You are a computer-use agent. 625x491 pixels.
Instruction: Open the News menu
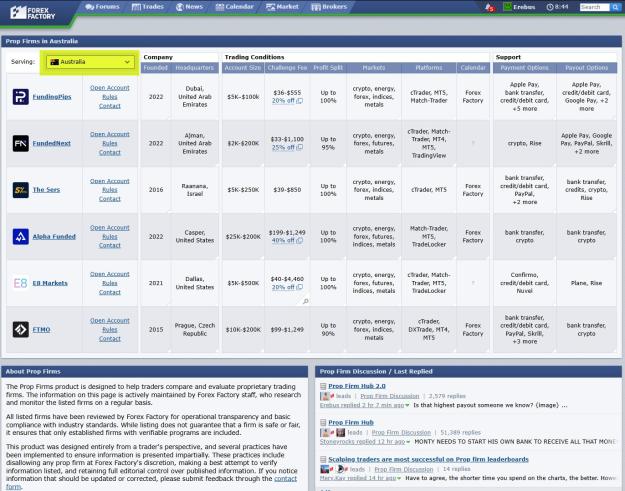pyautogui.click(x=189, y=7)
